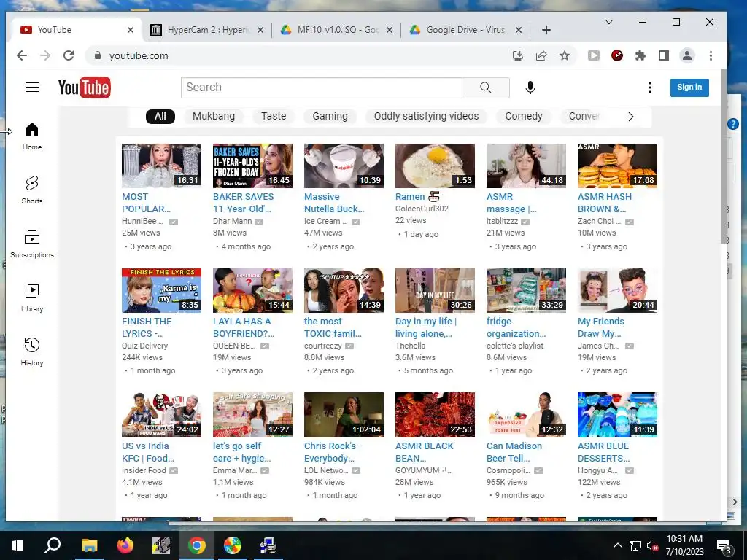Open File Explorer from taskbar
Screen dimensions: 747x560
click(x=89, y=545)
